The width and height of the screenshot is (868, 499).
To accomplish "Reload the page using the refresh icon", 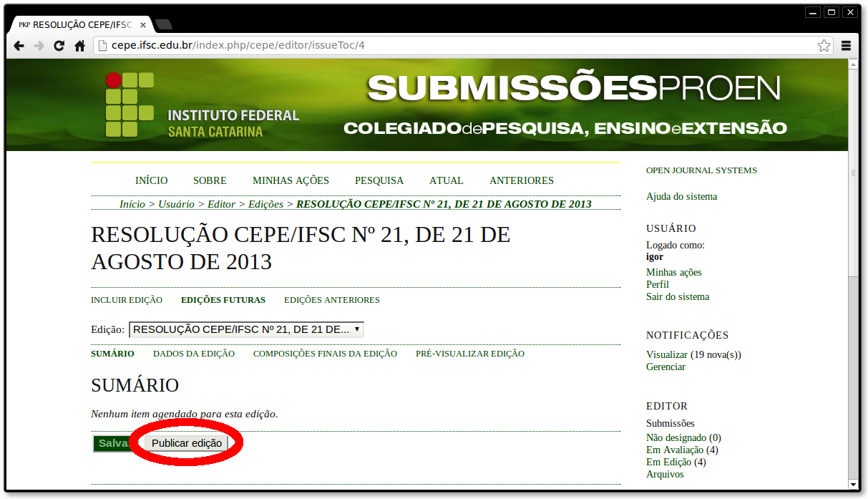I will click(x=59, y=45).
